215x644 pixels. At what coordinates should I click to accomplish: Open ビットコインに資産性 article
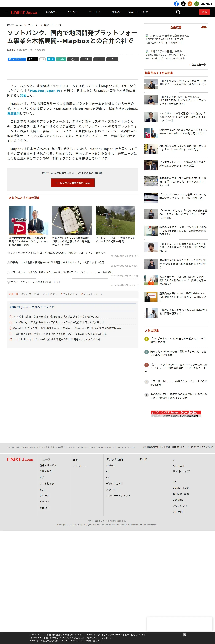tap(183, 247)
